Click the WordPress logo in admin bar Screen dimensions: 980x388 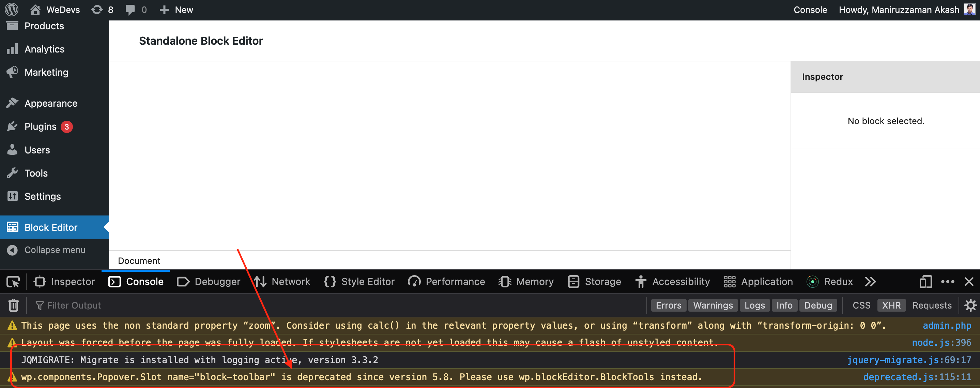[11, 10]
